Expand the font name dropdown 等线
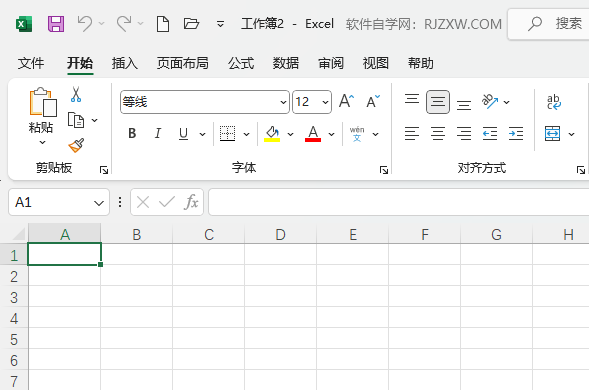This screenshot has width=589, height=390. [x=283, y=102]
